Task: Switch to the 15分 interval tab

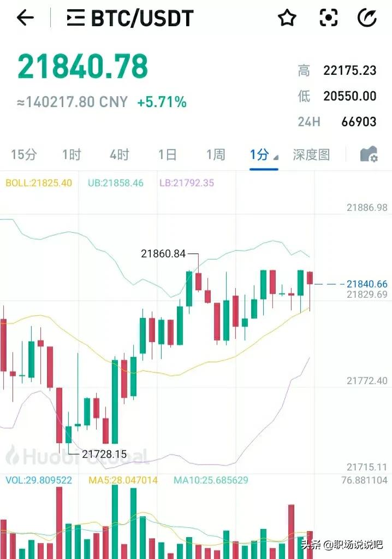Action: point(23,155)
